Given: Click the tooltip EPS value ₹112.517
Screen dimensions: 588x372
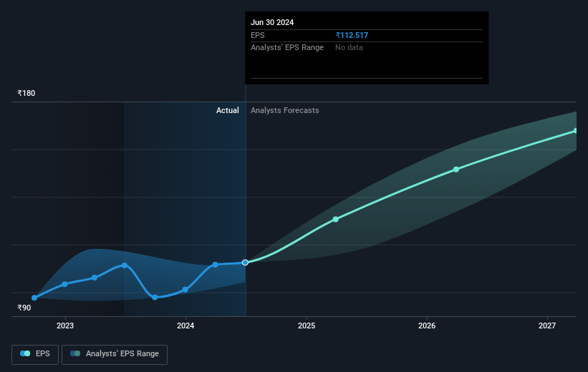Looking at the screenshot, I should [x=352, y=35].
